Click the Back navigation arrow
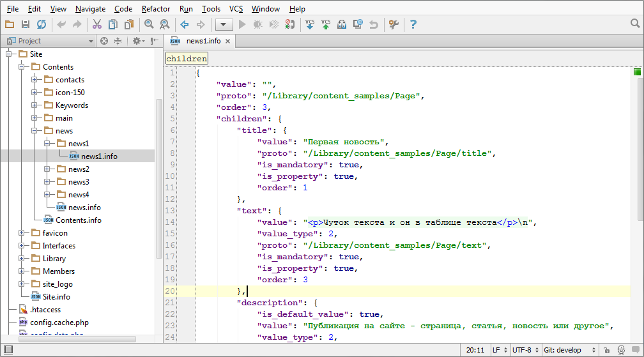644x357 pixels. [185, 24]
